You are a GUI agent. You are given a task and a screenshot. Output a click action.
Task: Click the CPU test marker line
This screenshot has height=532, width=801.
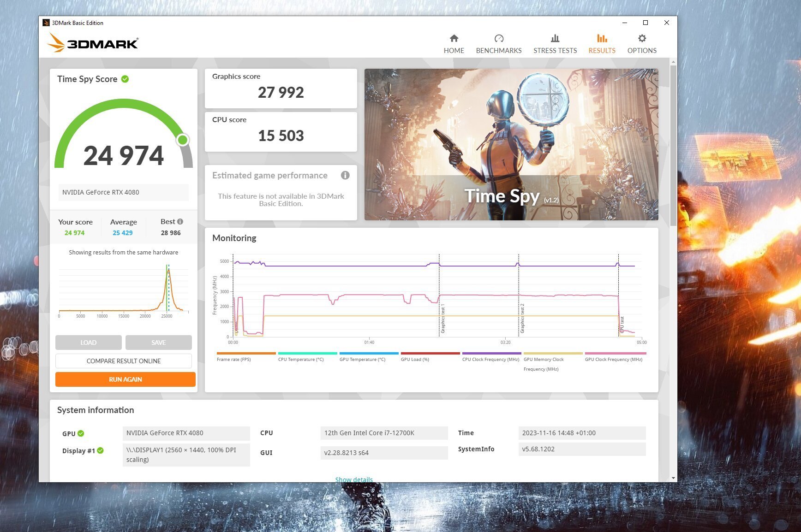(x=619, y=295)
